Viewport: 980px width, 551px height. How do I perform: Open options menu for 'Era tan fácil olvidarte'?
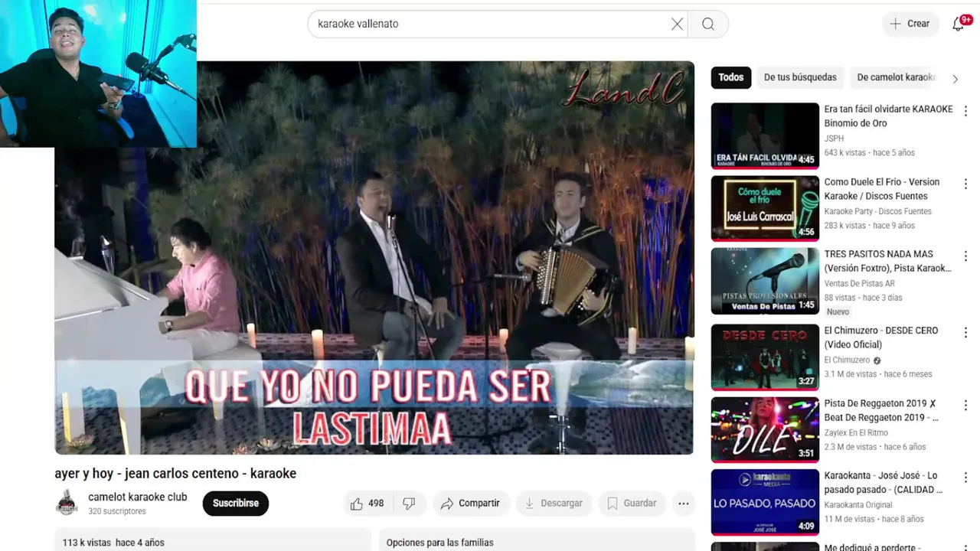tap(965, 111)
